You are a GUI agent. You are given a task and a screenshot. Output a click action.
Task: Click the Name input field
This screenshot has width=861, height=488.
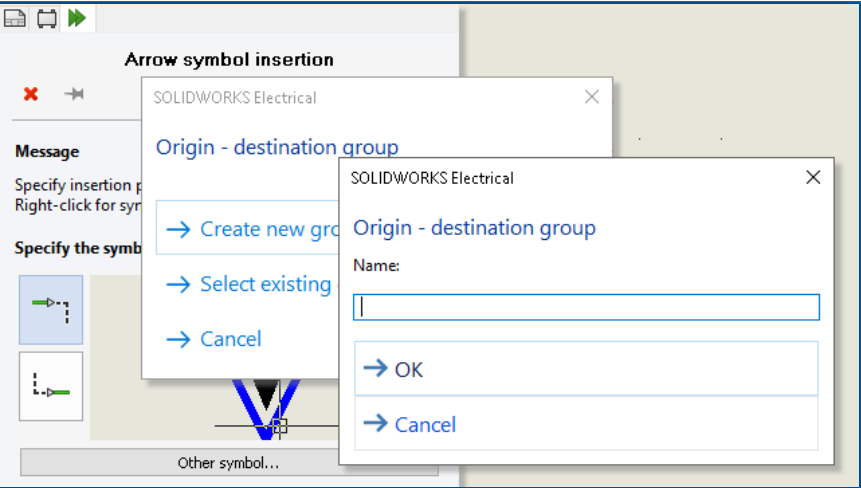[x=586, y=307]
